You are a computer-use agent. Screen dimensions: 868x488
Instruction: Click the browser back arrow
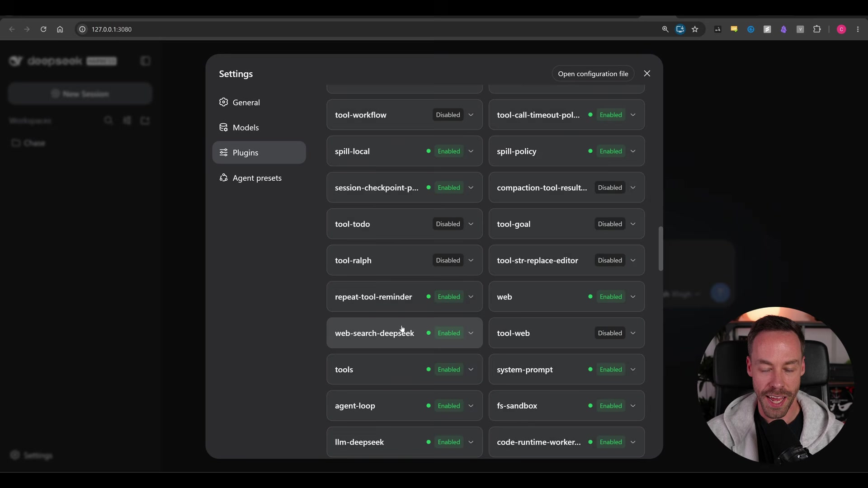pyautogui.click(x=12, y=29)
